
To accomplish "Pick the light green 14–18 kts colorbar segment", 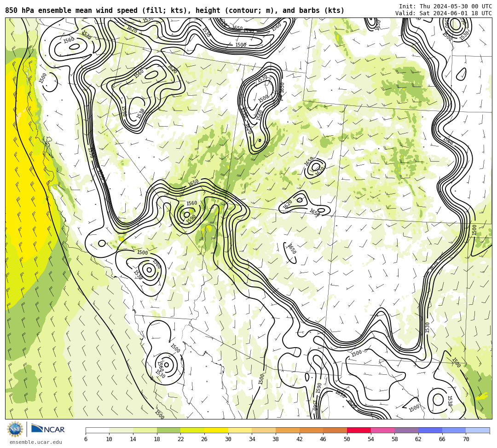I will click(145, 430).
